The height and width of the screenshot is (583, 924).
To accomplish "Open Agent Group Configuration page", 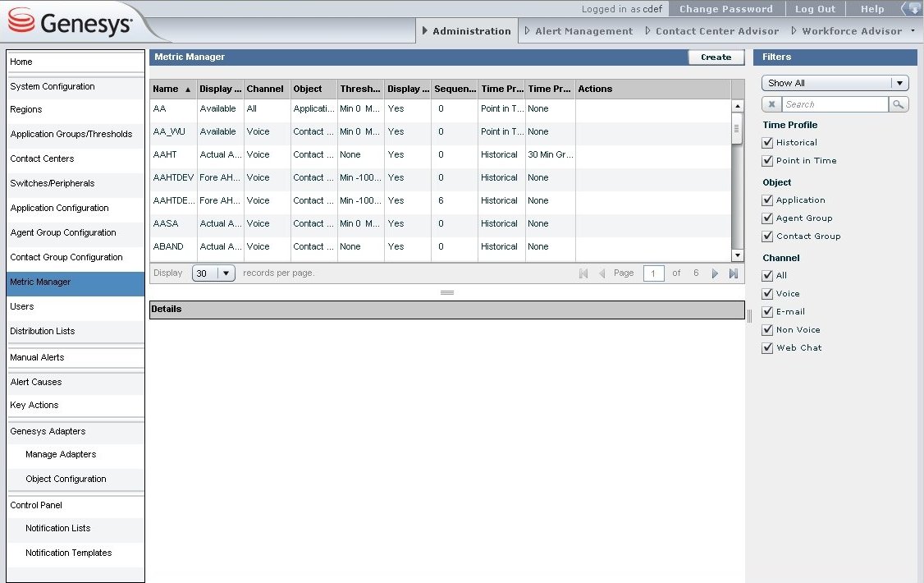I will pos(75,233).
